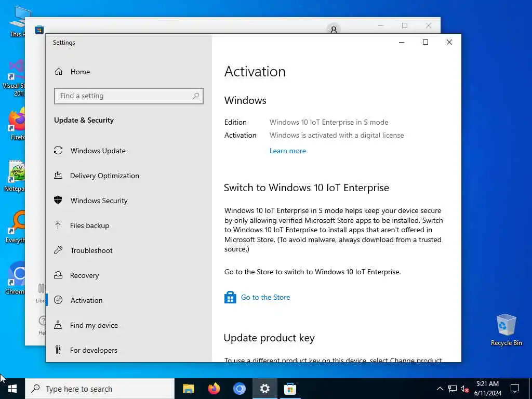Go to Windows Update settings page
Screen dimensions: 532x399
coord(129,150)
